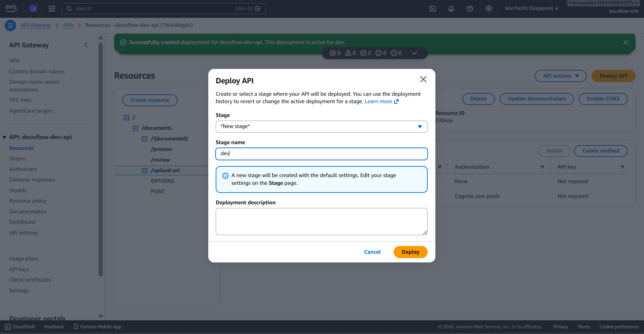Click Deploy API button in Resources header
The image size is (644, 334).
pyautogui.click(x=613, y=76)
